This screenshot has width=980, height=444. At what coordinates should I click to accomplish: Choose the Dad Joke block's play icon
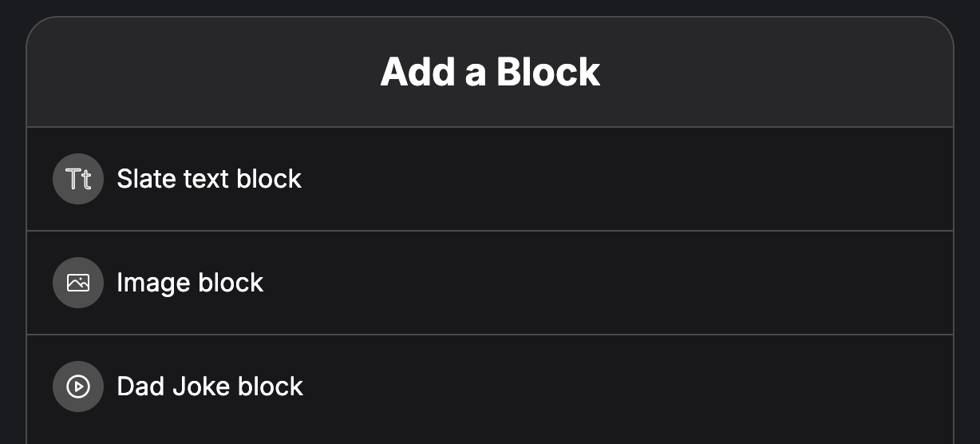[78, 387]
